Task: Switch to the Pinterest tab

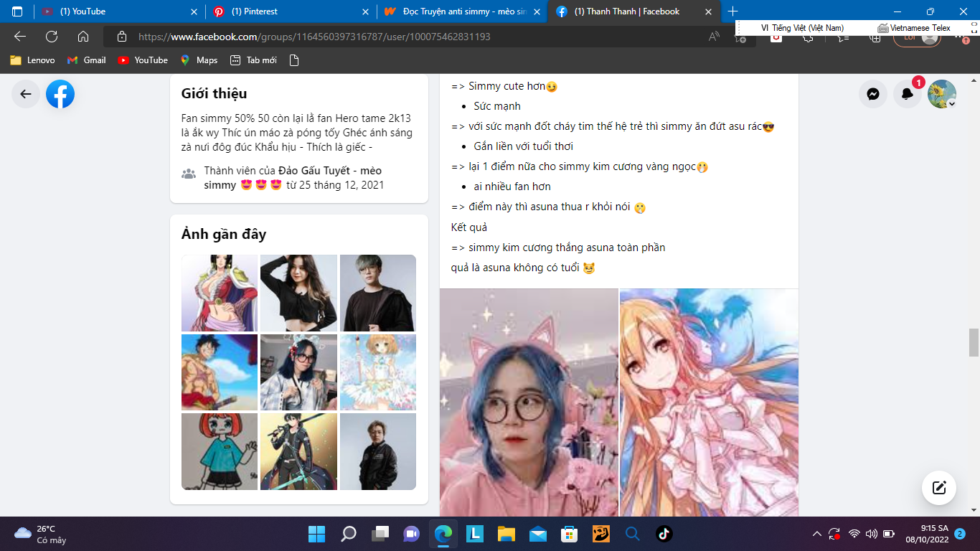Action: (291, 11)
